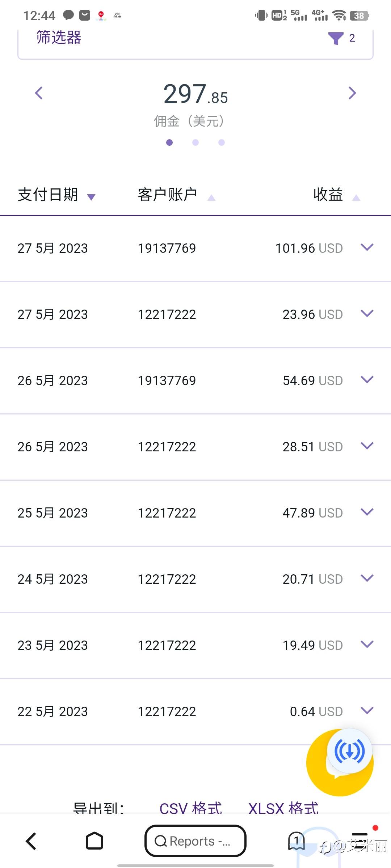Screen dimensions: 391x868
Task: Go to previous summary card arrow
Action: pyautogui.click(x=39, y=93)
